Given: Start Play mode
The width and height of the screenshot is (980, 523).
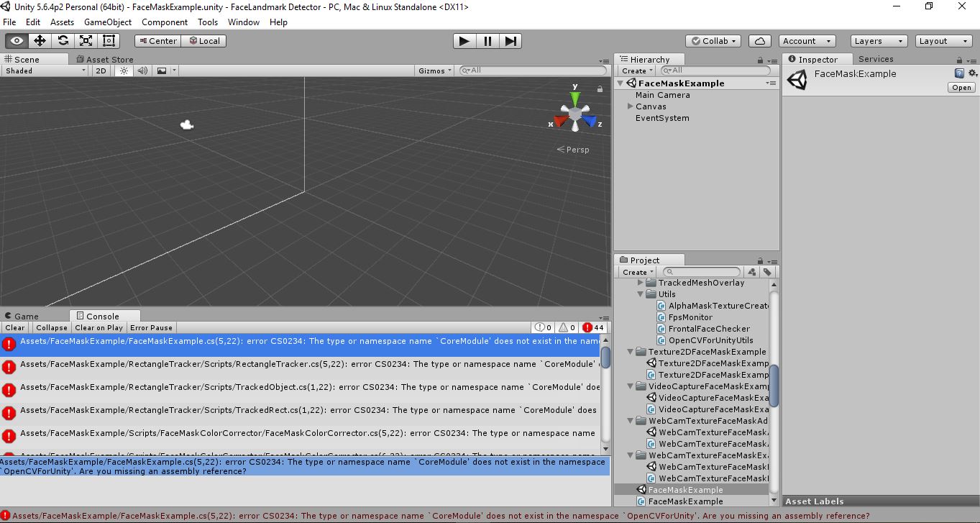Looking at the screenshot, I should (x=464, y=41).
